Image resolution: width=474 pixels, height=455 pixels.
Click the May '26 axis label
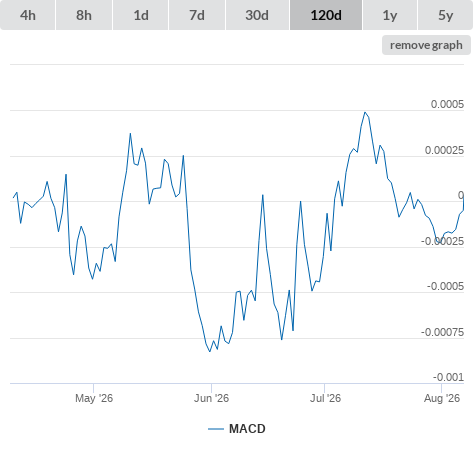(94, 398)
